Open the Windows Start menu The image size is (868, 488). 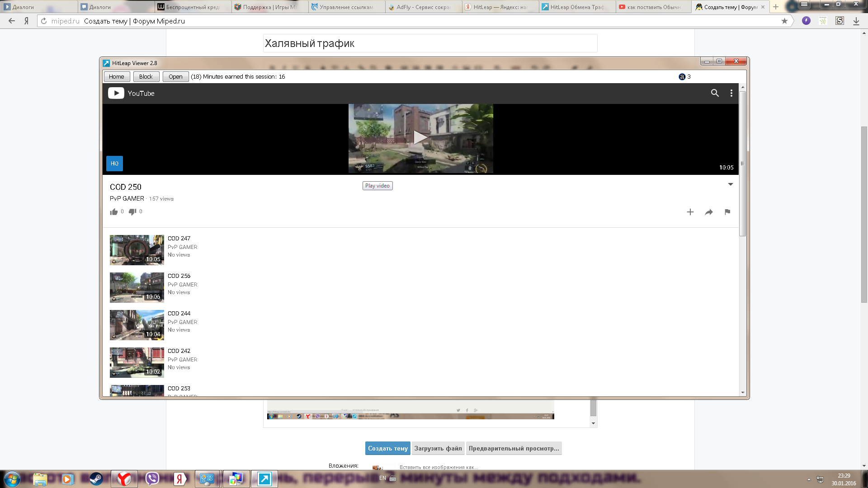click(x=12, y=479)
